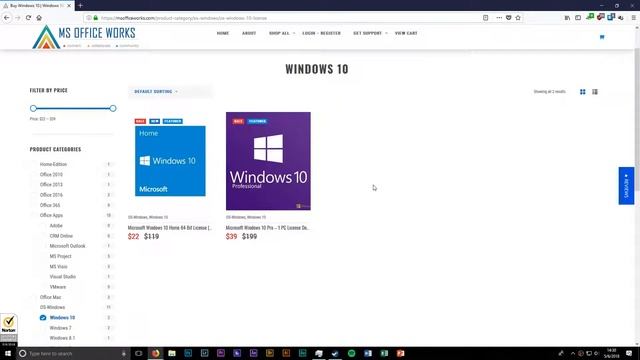Select the Home Edition category

(53, 164)
